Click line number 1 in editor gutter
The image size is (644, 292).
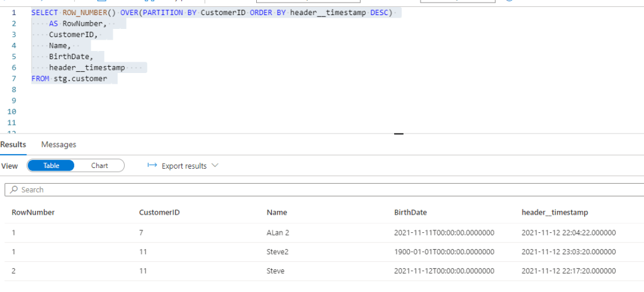14,13
